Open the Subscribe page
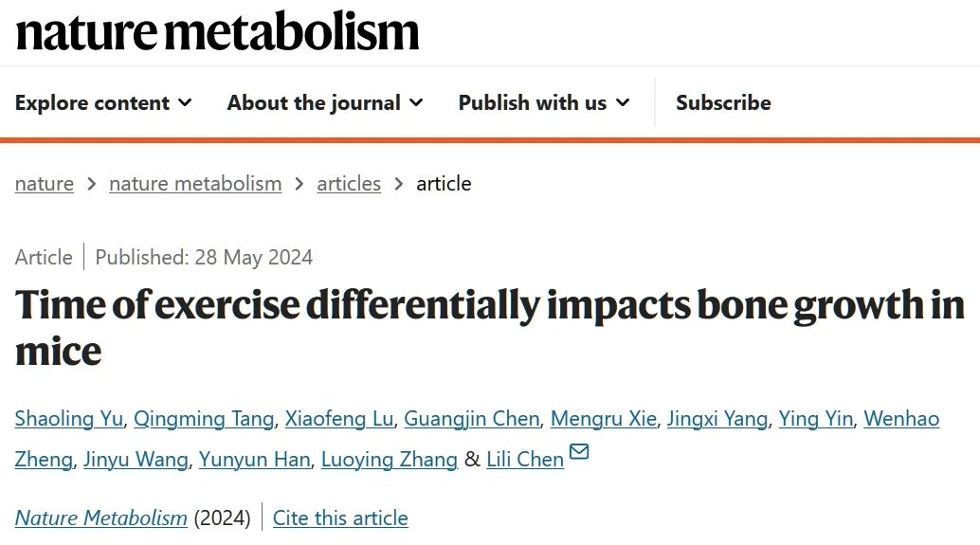This screenshot has width=980, height=545. (723, 102)
